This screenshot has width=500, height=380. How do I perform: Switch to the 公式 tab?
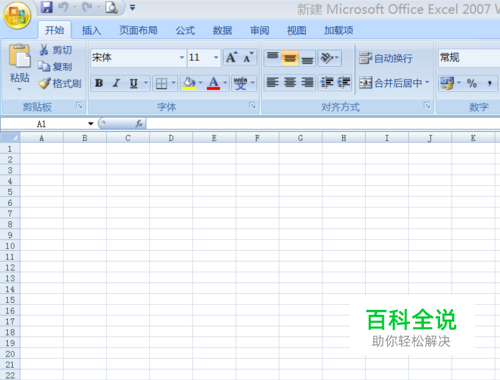tap(185, 30)
